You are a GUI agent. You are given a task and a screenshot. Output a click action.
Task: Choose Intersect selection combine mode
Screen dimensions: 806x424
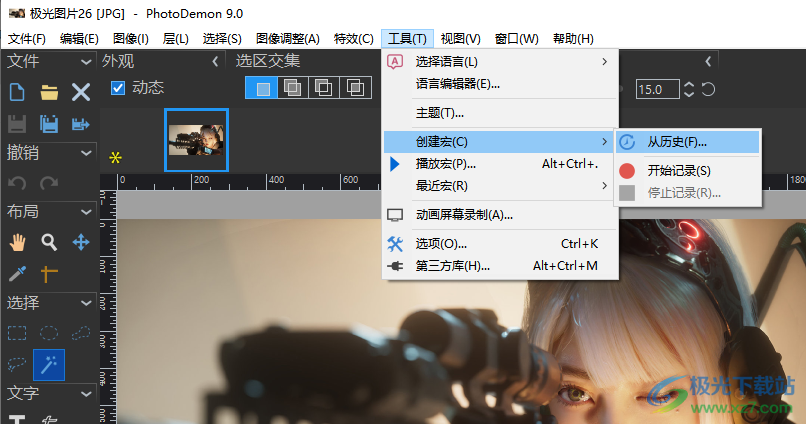coord(355,88)
